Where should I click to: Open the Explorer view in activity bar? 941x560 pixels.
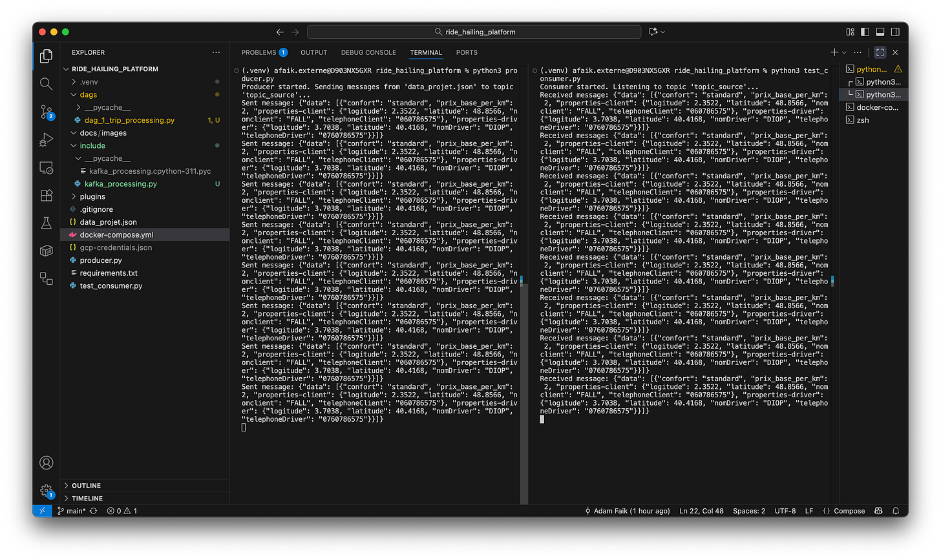(46, 57)
